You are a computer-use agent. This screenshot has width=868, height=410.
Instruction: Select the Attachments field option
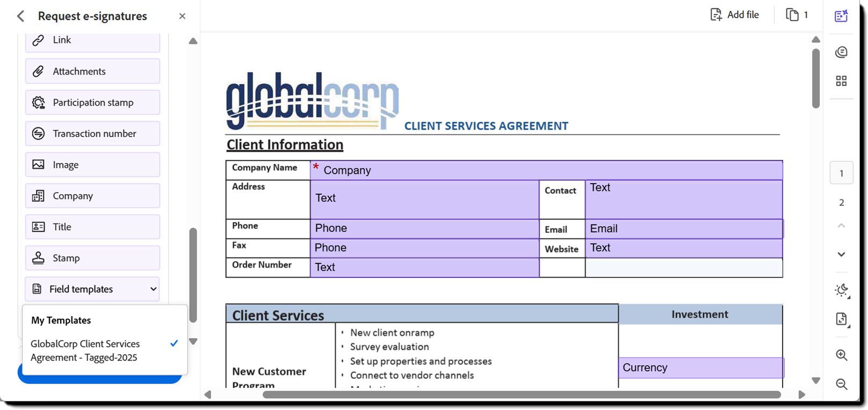[x=92, y=71]
